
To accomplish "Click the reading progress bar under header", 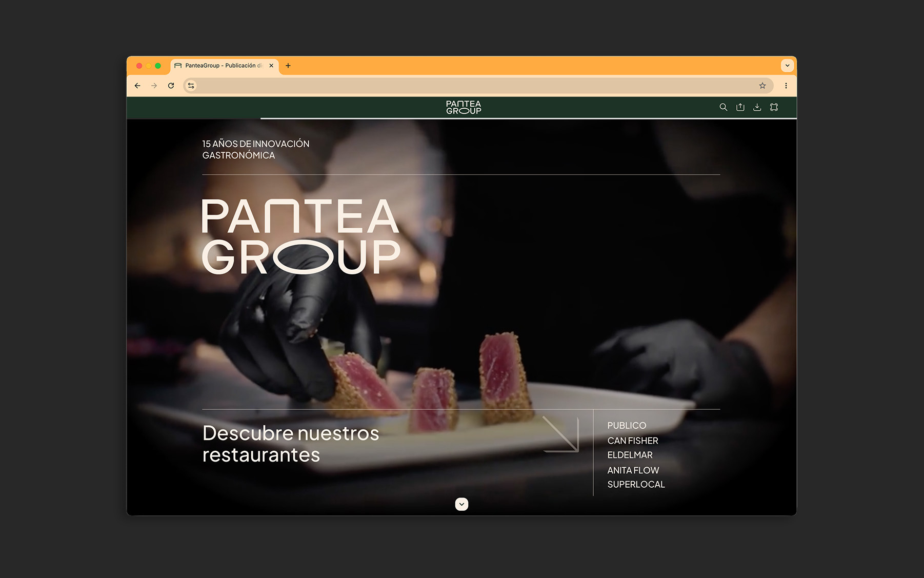I will click(461, 118).
